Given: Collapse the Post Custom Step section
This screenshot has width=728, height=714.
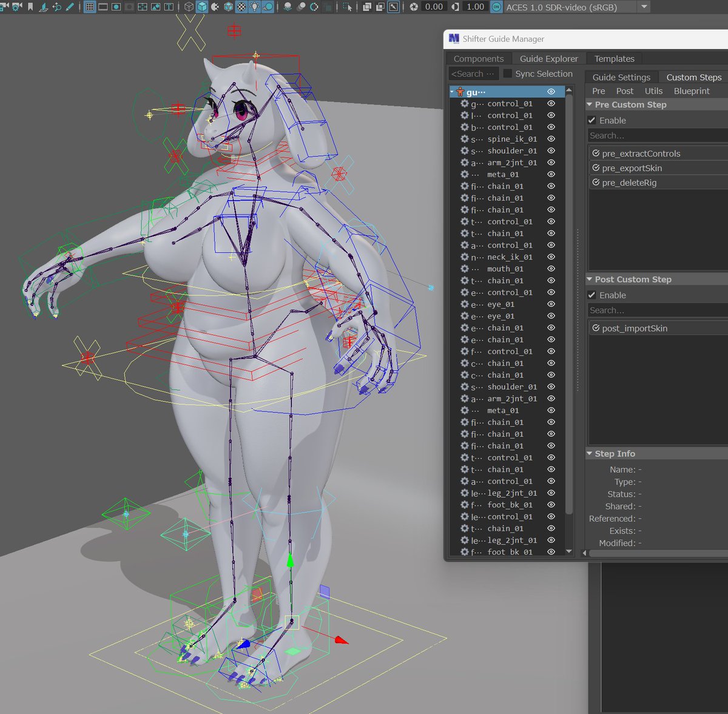Looking at the screenshot, I should 590,279.
